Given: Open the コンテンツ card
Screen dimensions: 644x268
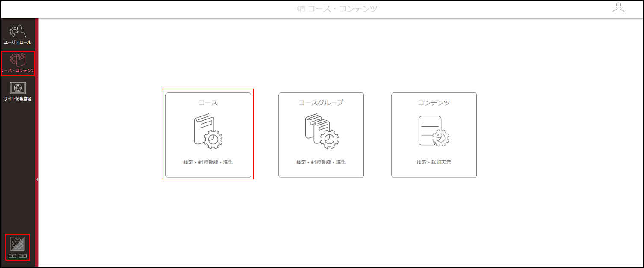Looking at the screenshot, I should 434,135.
